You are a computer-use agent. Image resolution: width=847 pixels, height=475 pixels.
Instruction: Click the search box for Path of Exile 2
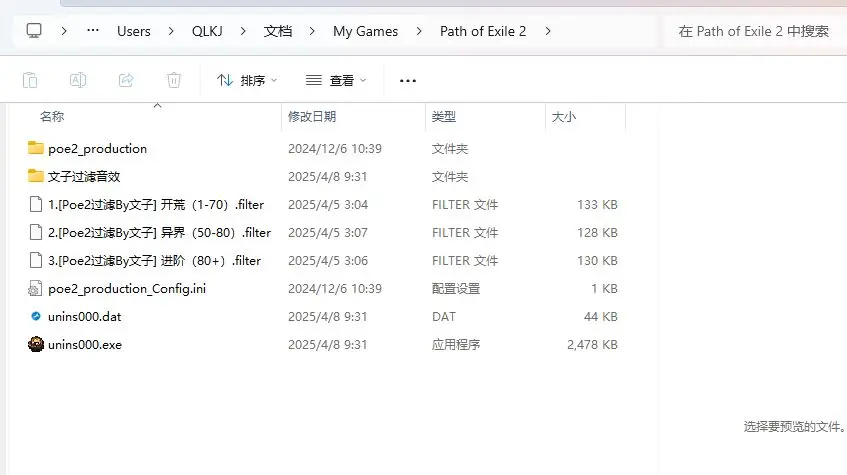tap(753, 31)
